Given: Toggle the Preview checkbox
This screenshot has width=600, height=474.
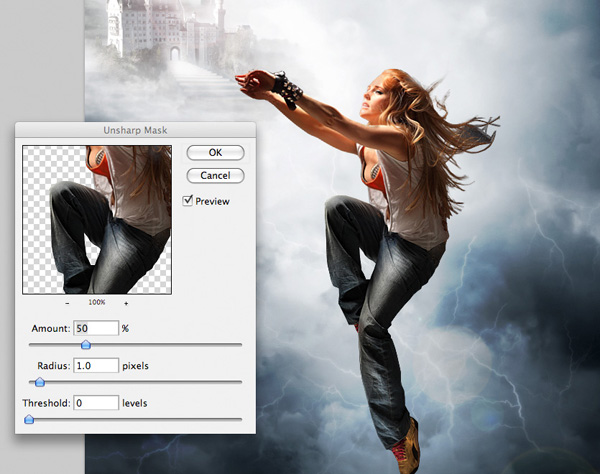Looking at the screenshot, I should 189,201.
